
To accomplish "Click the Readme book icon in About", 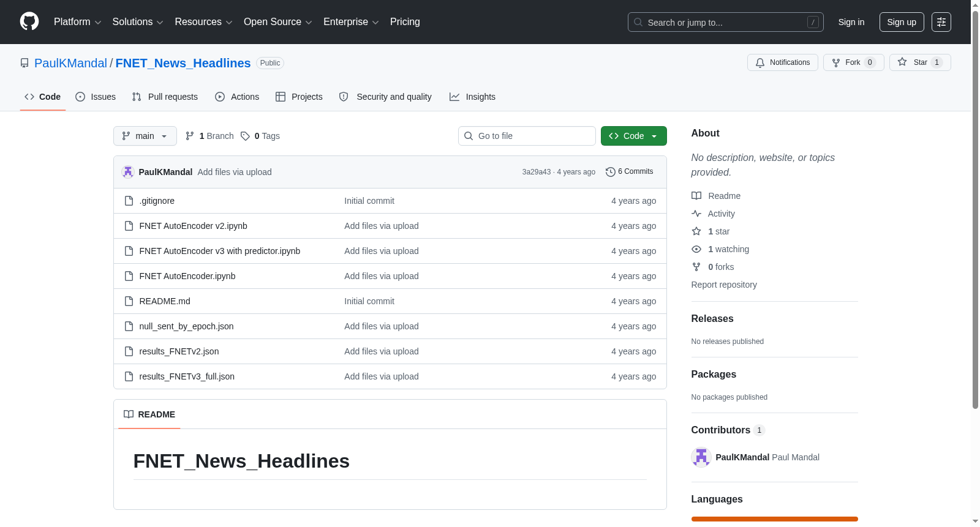I will pyautogui.click(x=696, y=196).
